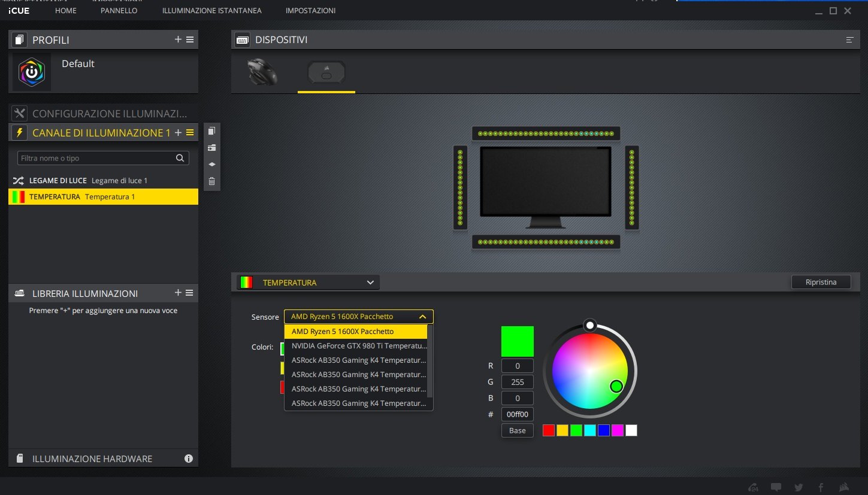Image resolution: width=868 pixels, height=495 pixels.
Task: Click the right LED strip
Action: coord(632,187)
